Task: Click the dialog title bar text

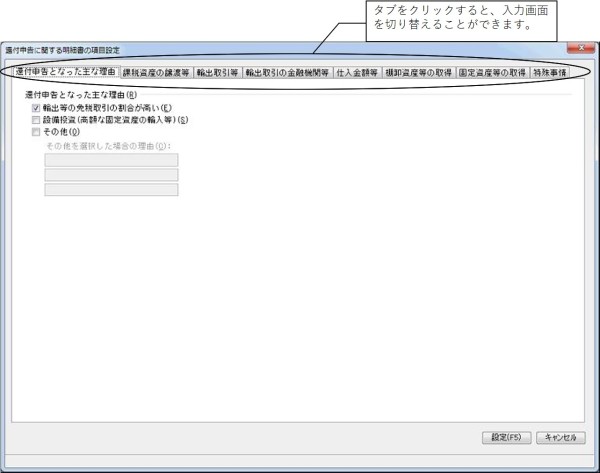Action: coord(62,50)
